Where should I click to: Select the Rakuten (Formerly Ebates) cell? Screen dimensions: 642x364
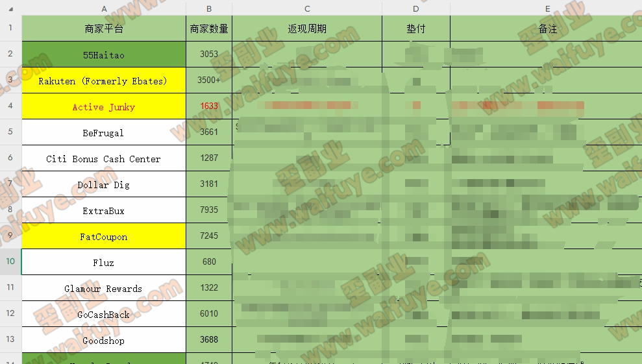104,80
